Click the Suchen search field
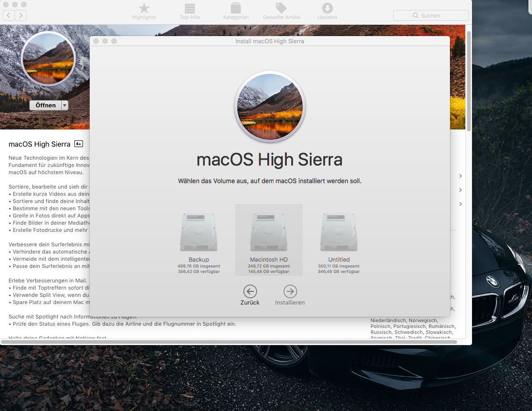Screen dimensions: 532x411 tap(431, 15)
